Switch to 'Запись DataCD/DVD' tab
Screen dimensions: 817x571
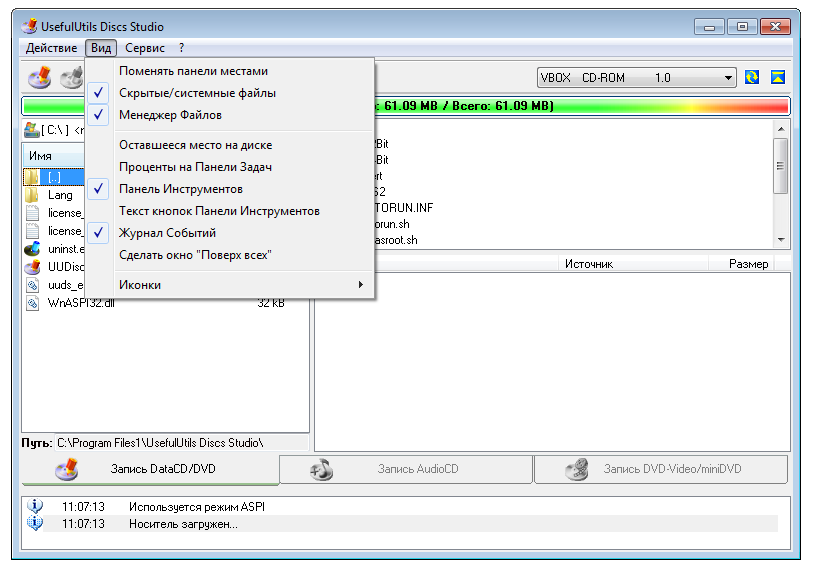coord(151,469)
